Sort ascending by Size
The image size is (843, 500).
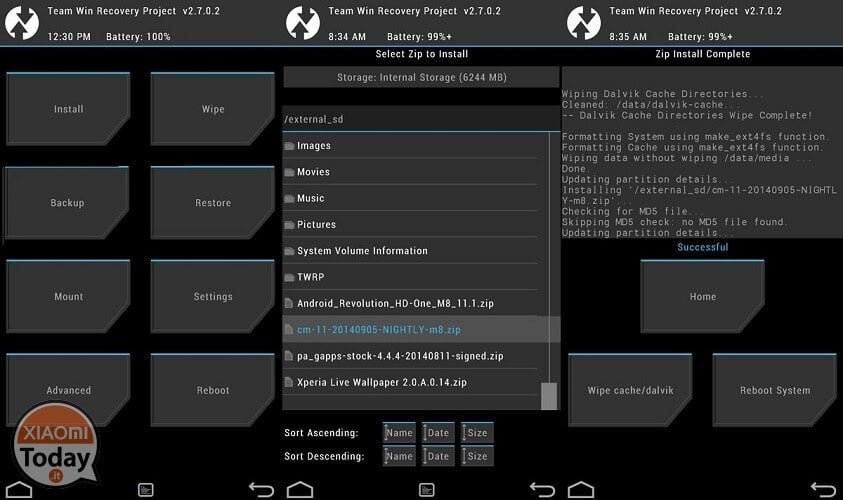[477, 433]
